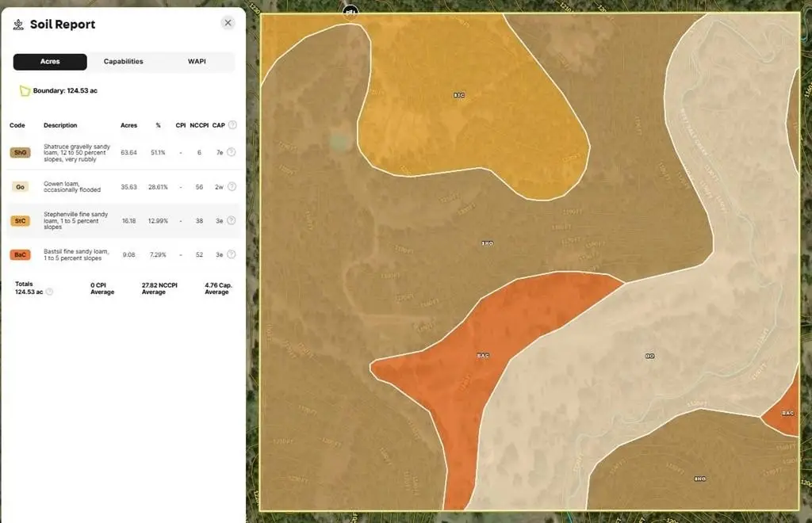Click the GO label on the map
This screenshot has width=812, height=523.
pos(650,357)
